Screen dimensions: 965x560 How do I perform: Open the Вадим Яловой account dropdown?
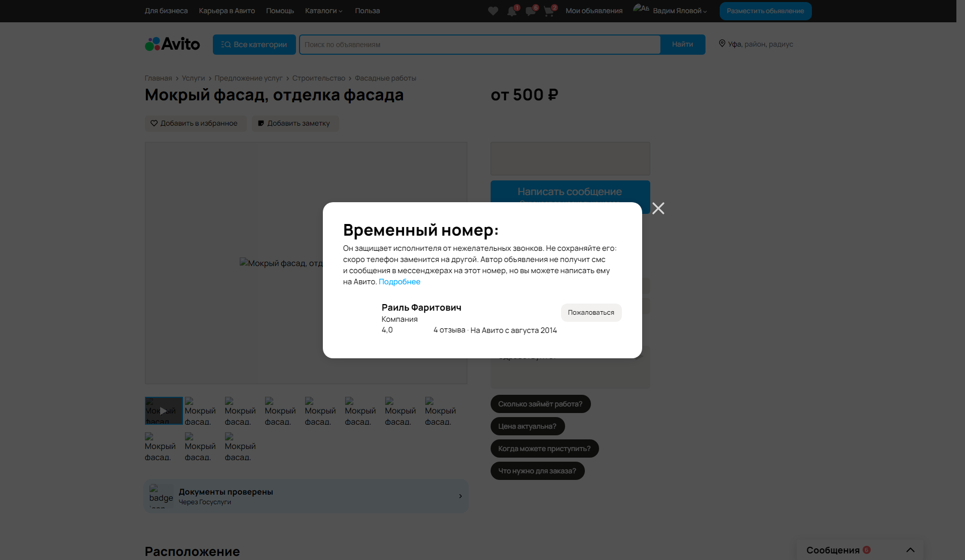tap(680, 11)
